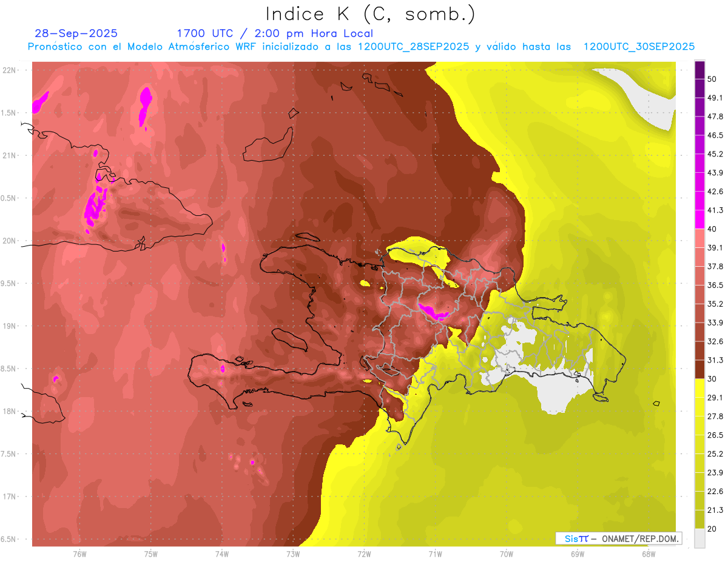Screen dimensions: 728x562
Task: Click the "SisTT - ONAMET/REP.DOM." credit label
Action: (618, 538)
